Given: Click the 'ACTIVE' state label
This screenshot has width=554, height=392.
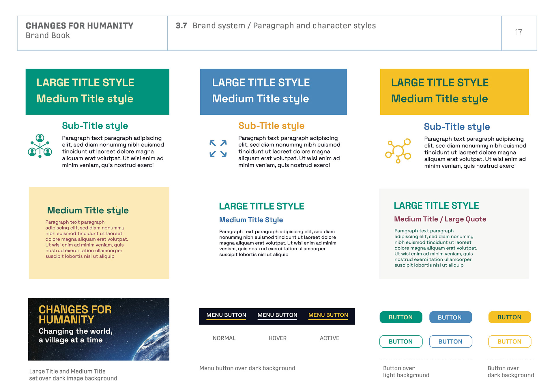Looking at the screenshot, I should 330,338.
